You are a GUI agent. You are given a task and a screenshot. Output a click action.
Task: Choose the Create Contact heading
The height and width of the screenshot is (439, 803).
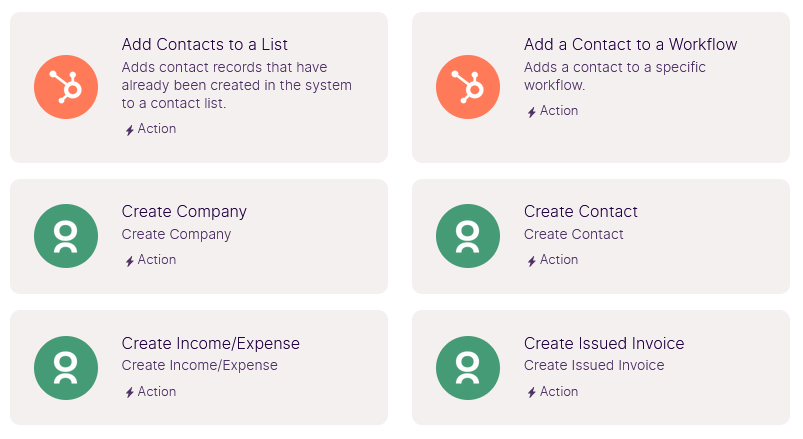(x=581, y=212)
